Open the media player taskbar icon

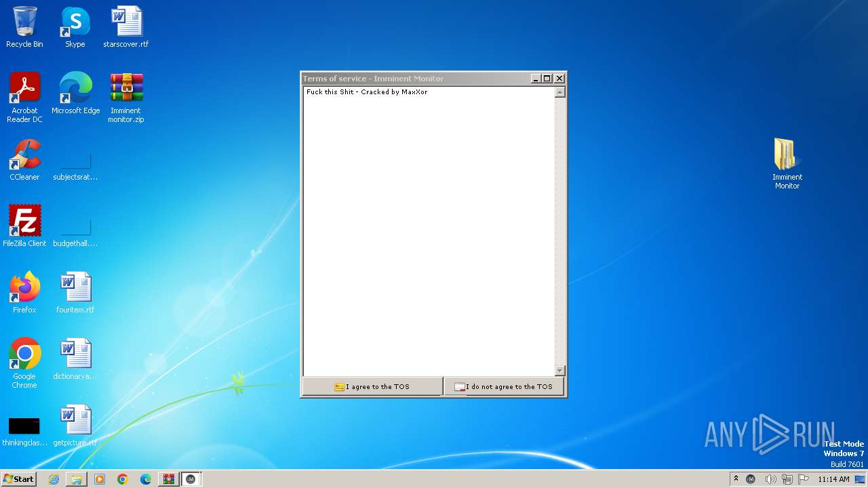[x=100, y=479]
